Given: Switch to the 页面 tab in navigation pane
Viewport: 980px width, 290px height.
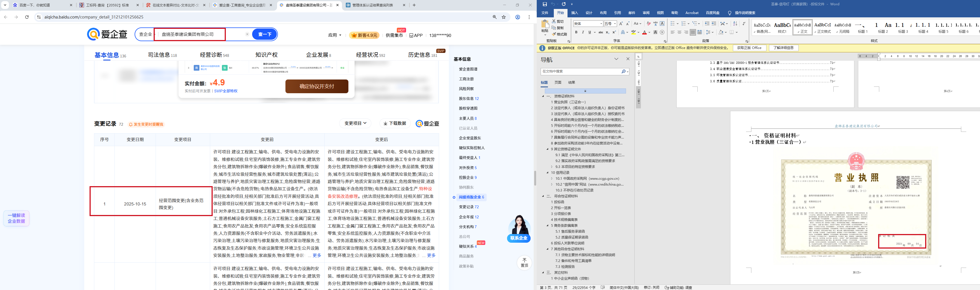Looking at the screenshot, I should [x=558, y=83].
